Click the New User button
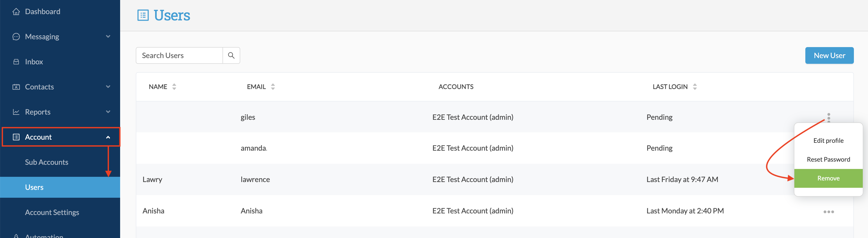Screen dimensions: 868x238 point(829,55)
